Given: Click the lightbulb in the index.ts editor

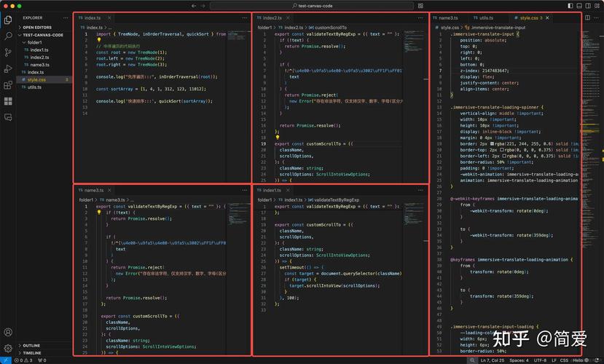Looking at the screenshot, I should coord(99,39).
